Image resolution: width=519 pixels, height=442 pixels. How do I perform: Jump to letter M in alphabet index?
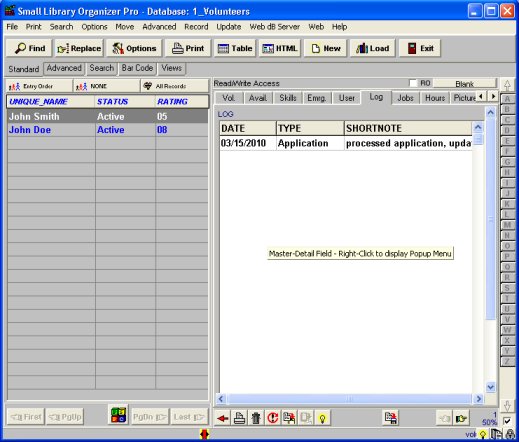507,225
